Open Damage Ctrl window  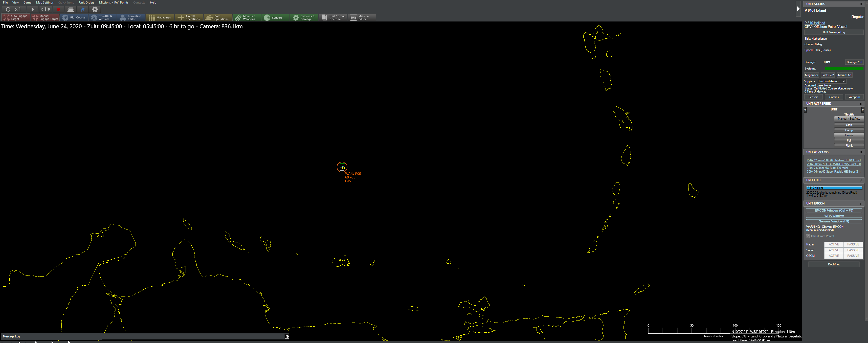tap(854, 62)
